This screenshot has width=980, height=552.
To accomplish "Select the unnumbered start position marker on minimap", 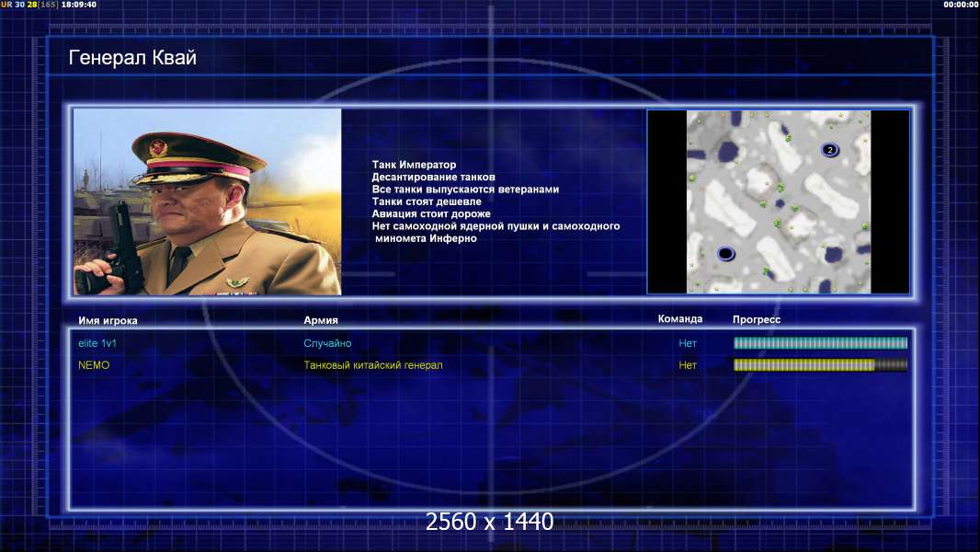I will click(725, 253).
